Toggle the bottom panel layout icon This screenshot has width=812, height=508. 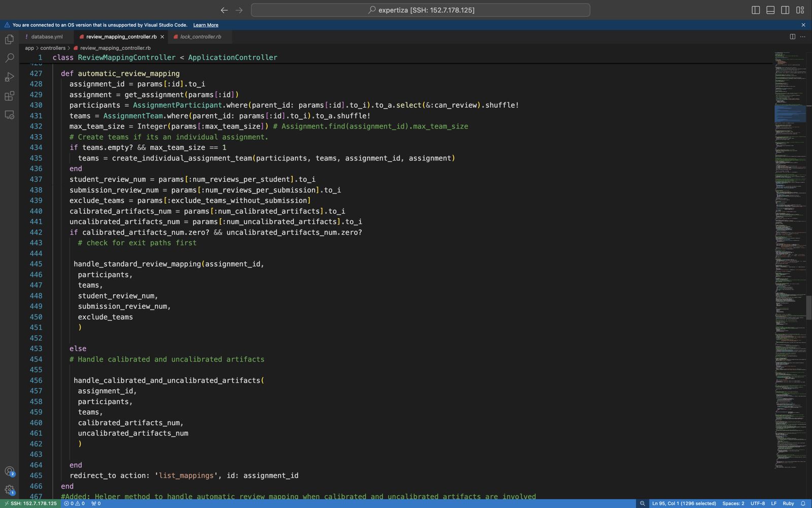click(770, 10)
